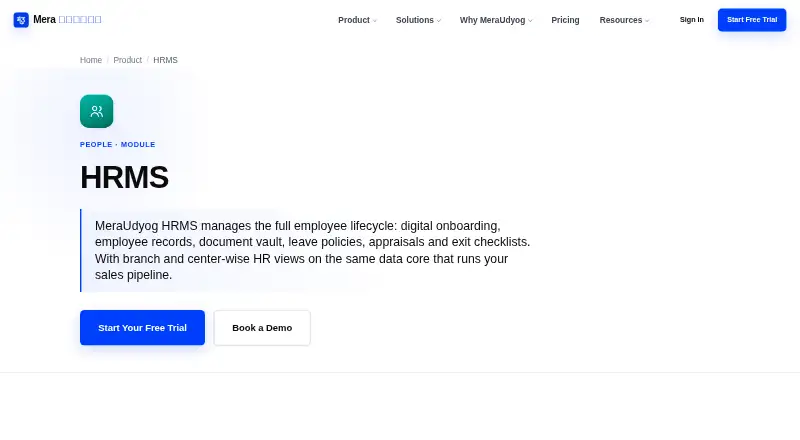Screen dimensions: 800x440
Task: Click the green HRMS people module icon
Action: tap(96, 111)
